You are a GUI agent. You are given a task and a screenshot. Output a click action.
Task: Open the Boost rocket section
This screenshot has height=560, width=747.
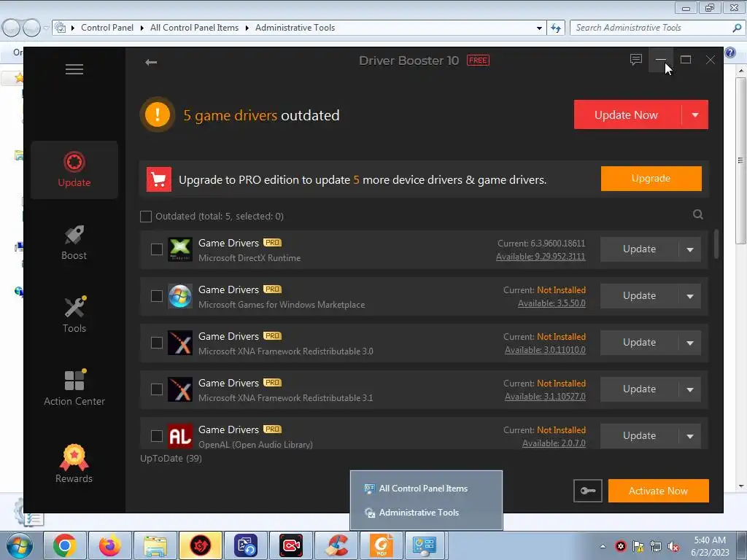[x=74, y=242]
